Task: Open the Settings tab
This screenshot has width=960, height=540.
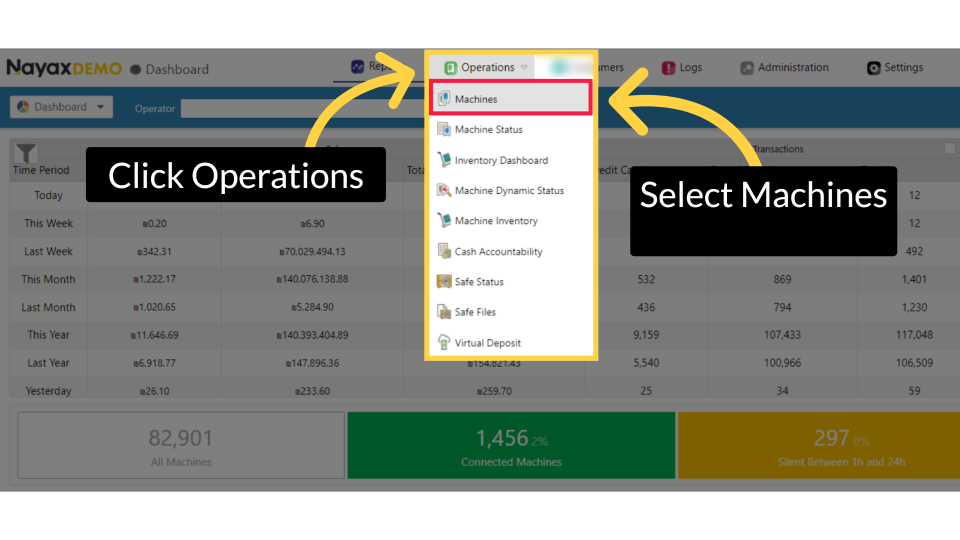Action: 895,67
